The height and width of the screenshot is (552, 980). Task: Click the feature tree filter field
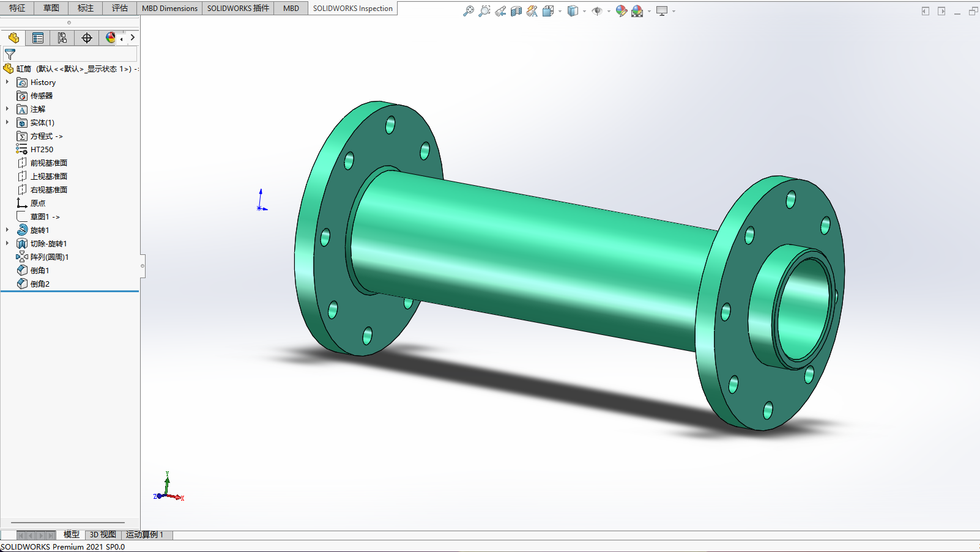(73, 54)
